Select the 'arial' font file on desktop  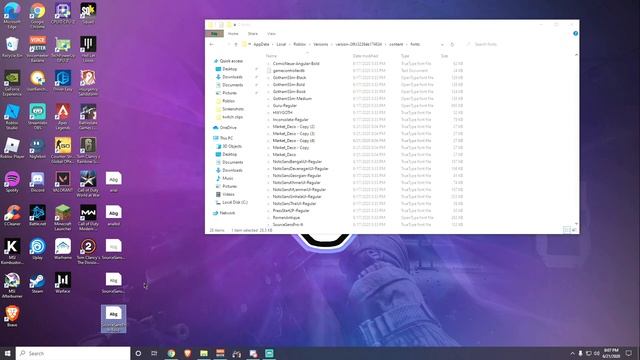(113, 182)
